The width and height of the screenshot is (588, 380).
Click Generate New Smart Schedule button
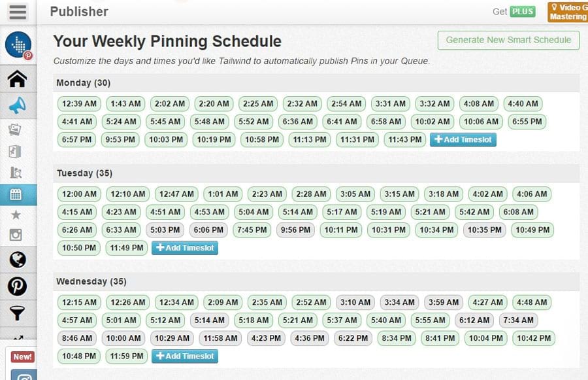tap(508, 40)
